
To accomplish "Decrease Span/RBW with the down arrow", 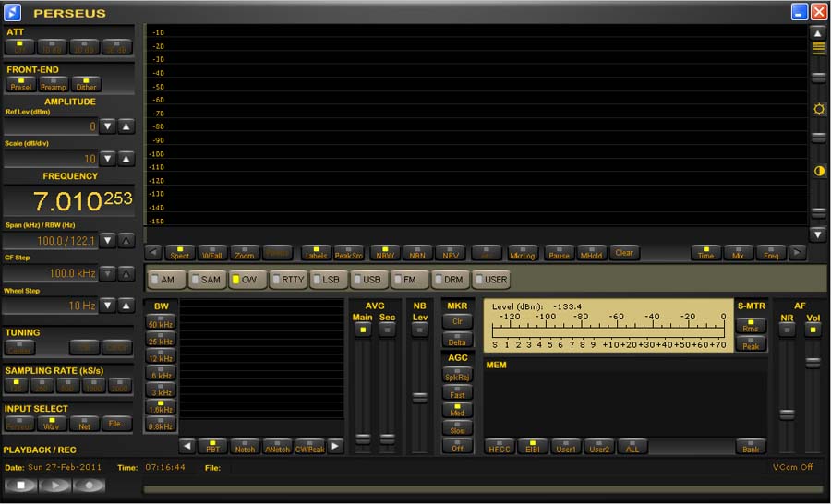I will coord(108,241).
